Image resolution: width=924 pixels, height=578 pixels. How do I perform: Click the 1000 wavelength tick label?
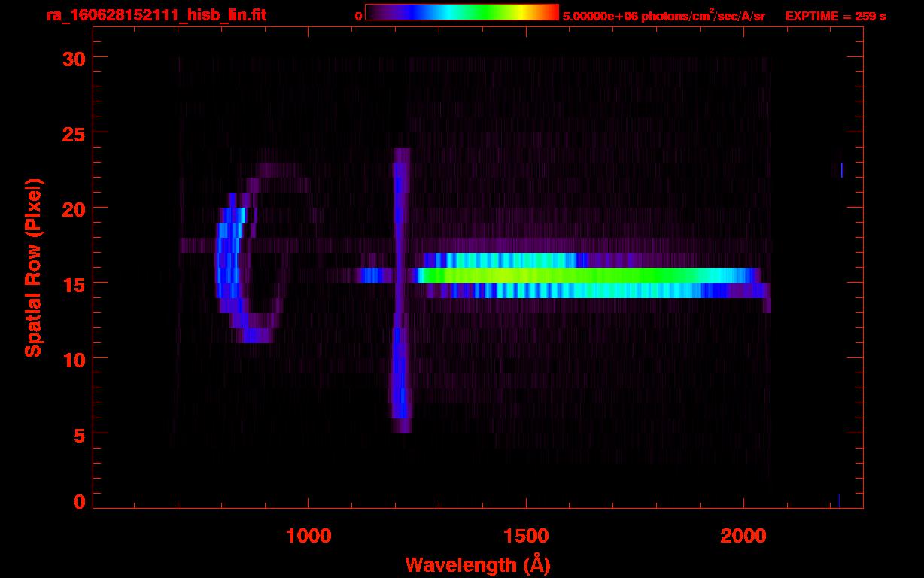pos(308,536)
